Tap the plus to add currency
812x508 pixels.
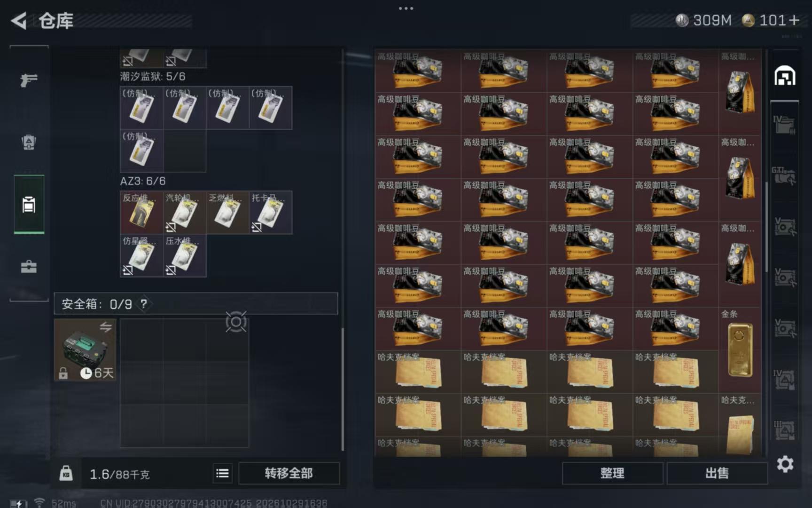click(794, 20)
